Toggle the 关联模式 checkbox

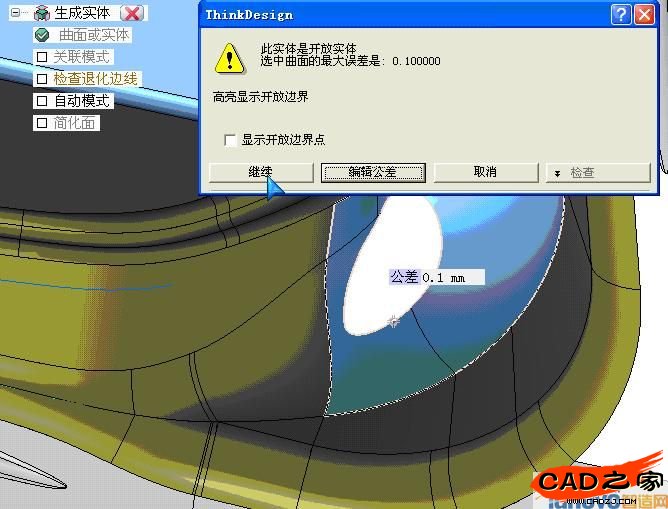point(41,57)
